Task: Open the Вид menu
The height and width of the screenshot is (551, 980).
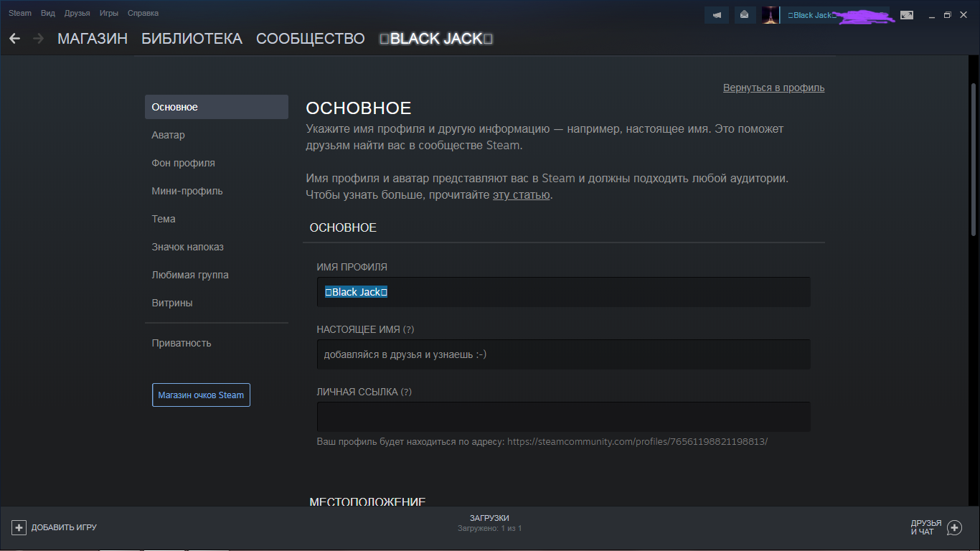Action: click(48, 13)
